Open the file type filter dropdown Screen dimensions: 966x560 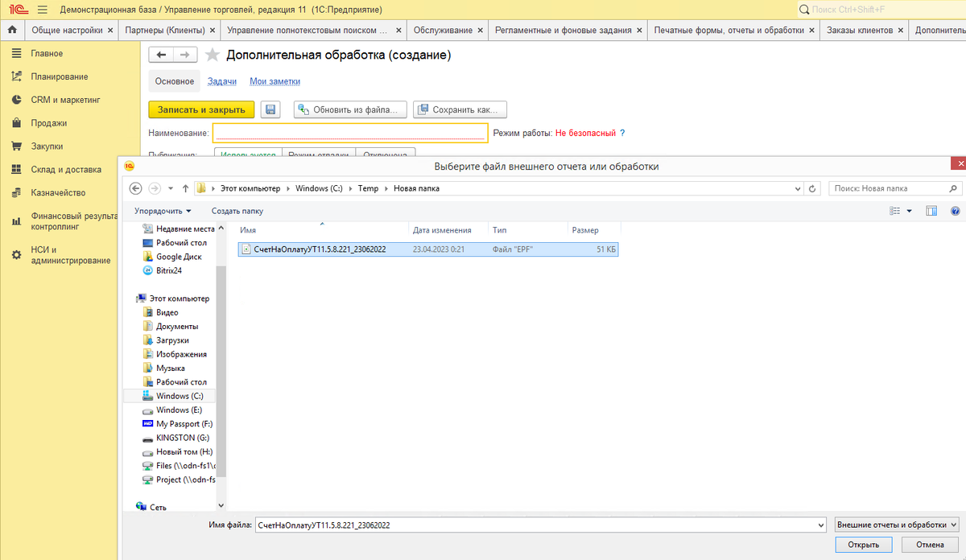(896, 525)
